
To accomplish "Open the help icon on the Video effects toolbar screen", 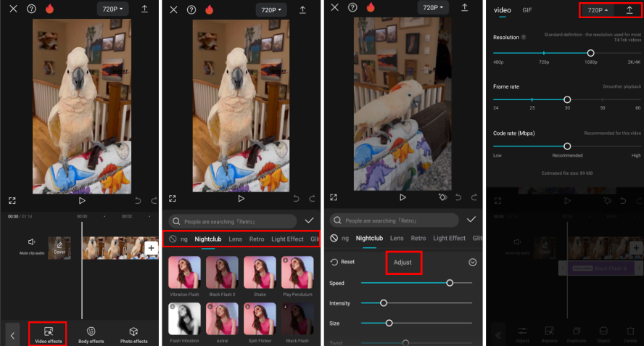I will tap(31, 9).
